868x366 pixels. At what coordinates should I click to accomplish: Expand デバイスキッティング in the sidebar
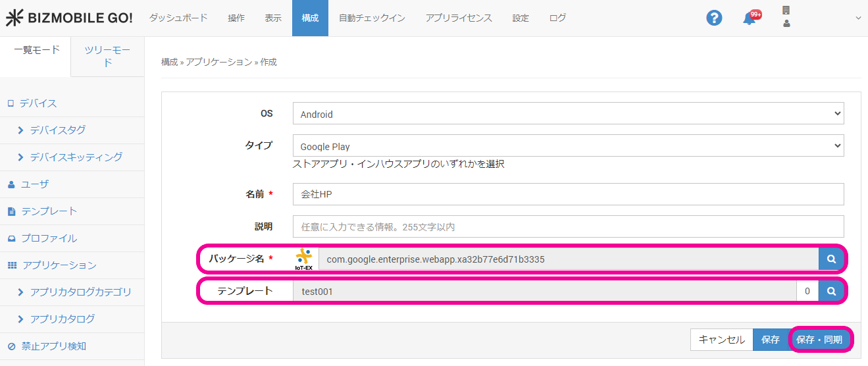76,157
